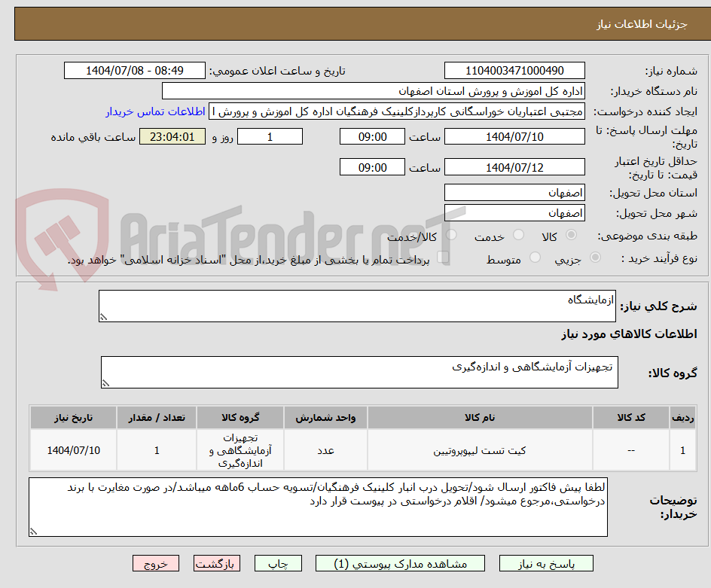This screenshot has height=588, width=711.
Task: Click the چاپ button
Action: pos(278,563)
